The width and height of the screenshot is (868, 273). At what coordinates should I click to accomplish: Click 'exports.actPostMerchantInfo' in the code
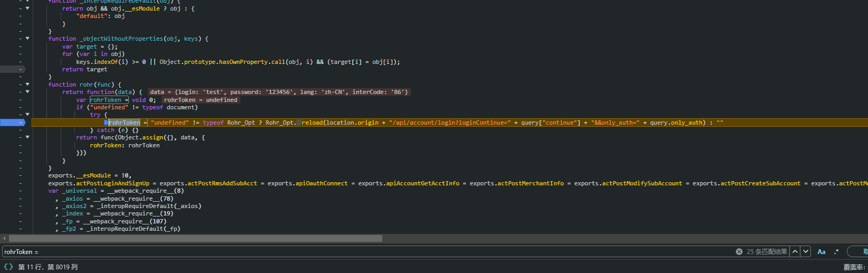pyautogui.click(x=516, y=183)
